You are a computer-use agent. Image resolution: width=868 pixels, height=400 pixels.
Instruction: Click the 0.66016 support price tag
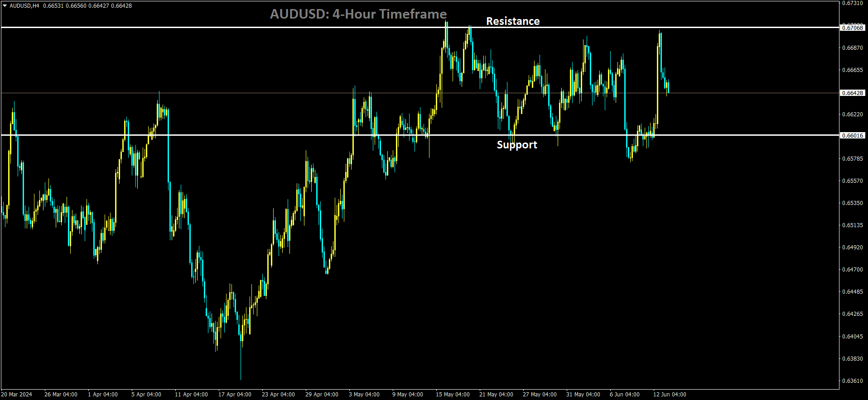click(853, 135)
